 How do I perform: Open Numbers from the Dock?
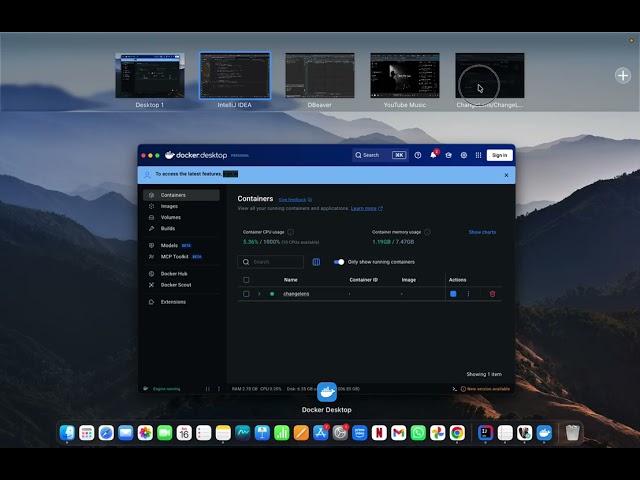coord(282,433)
